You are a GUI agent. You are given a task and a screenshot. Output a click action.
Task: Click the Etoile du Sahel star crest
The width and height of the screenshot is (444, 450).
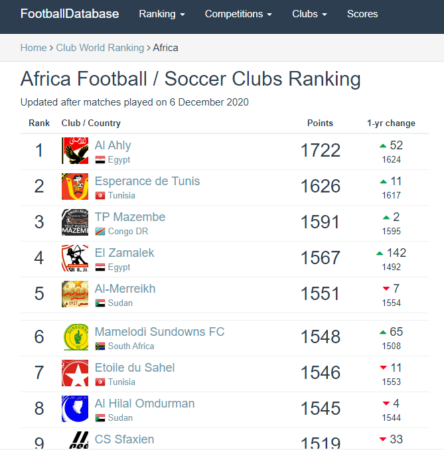click(75, 373)
